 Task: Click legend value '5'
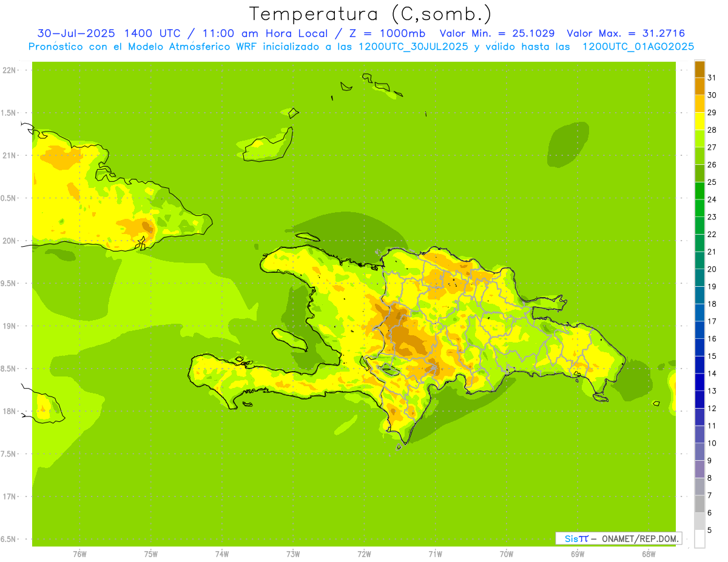click(x=710, y=530)
